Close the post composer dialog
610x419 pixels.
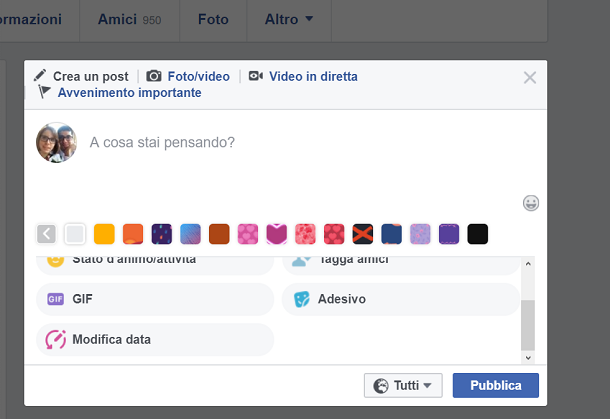[x=530, y=77]
